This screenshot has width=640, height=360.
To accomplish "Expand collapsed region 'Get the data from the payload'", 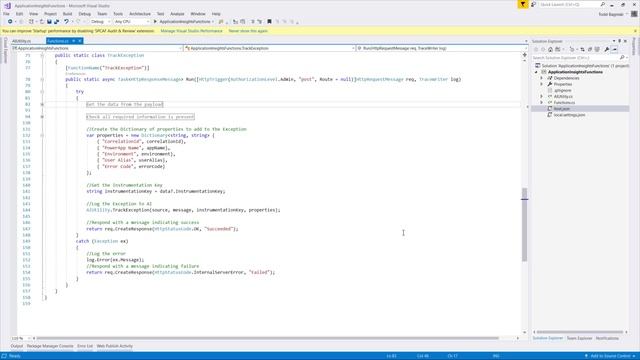I will point(42,104).
